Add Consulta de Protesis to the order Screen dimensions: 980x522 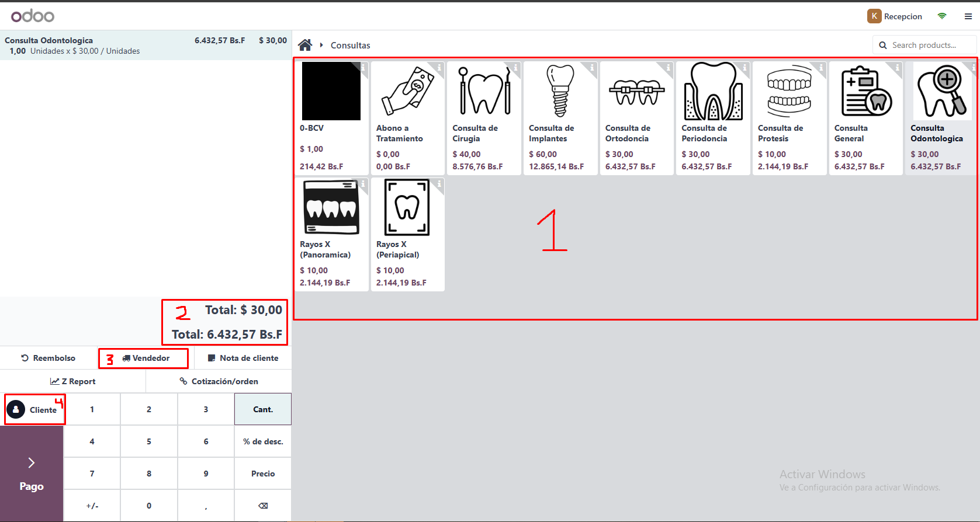coord(789,118)
